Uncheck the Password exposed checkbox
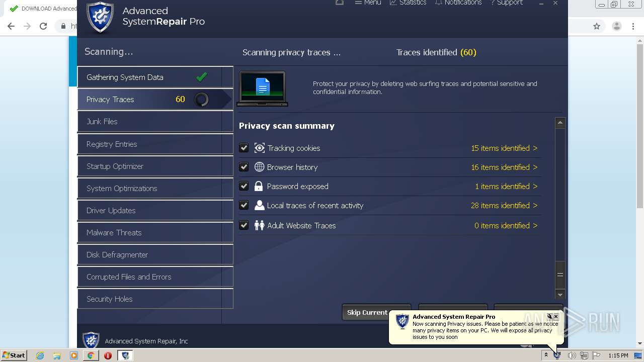 [244, 186]
